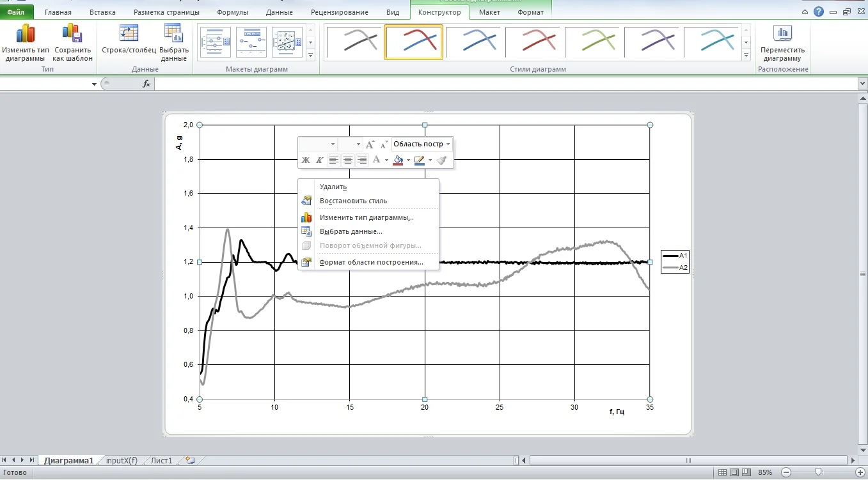Viewport: 868px width, 480px height.
Task: Click the insert new sheet tab icon
Action: pos(190,460)
